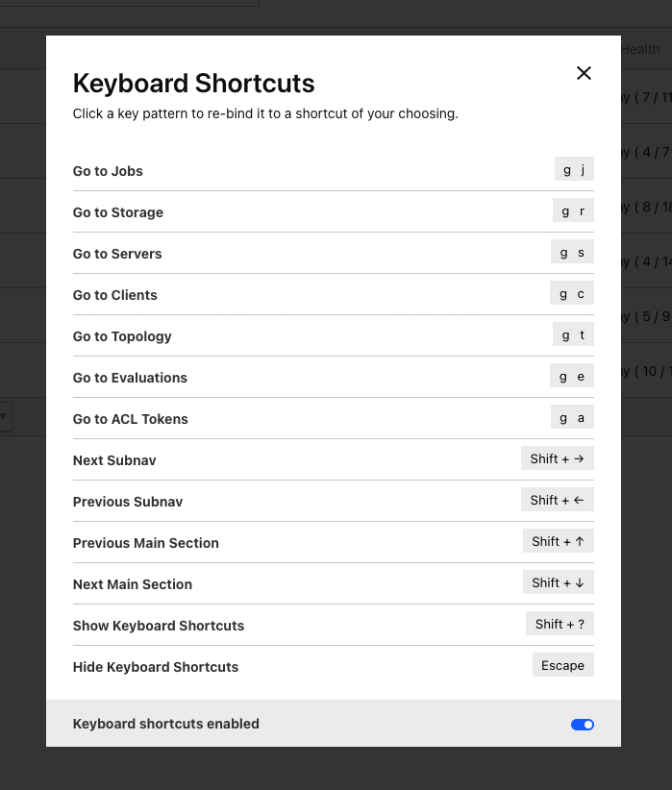
Task: Click the 'g c' key pattern for Clients
Action: click(572, 294)
